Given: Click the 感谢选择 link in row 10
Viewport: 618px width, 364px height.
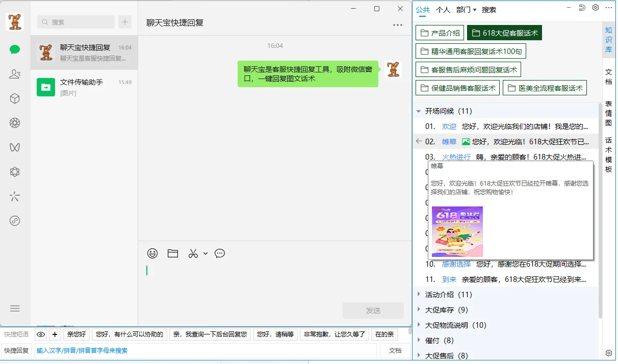Looking at the screenshot, I should click(x=456, y=264).
